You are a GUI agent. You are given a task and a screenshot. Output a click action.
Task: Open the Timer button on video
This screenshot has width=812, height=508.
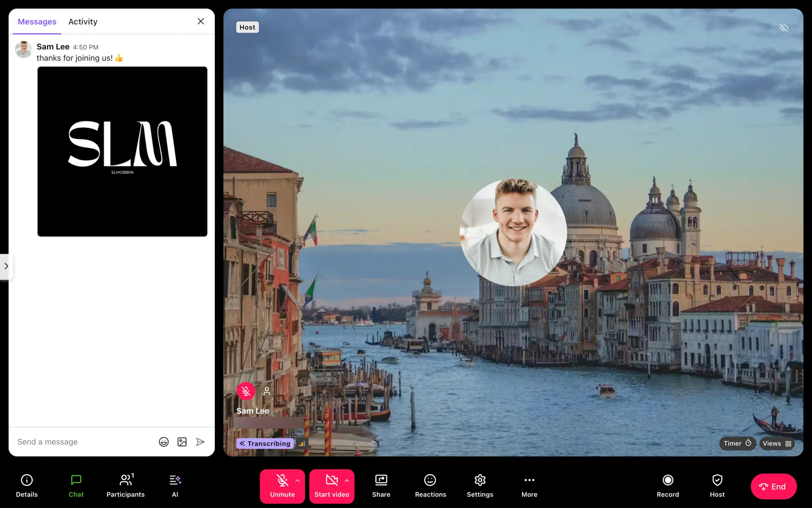(737, 443)
